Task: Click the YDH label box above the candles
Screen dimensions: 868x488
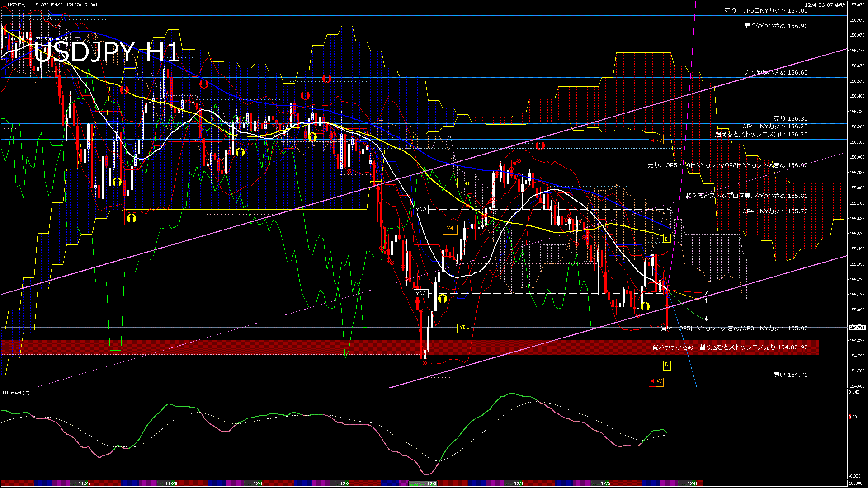Action: (x=464, y=183)
